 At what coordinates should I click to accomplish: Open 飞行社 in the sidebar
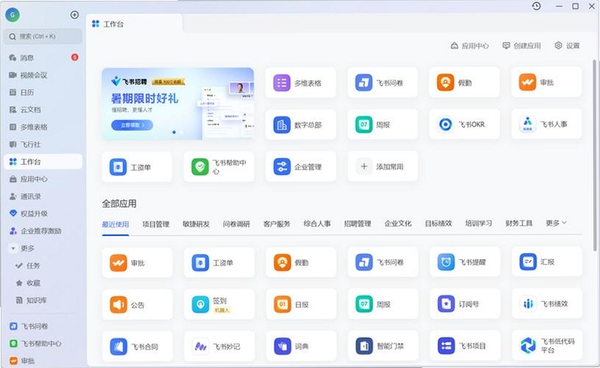click(x=43, y=144)
